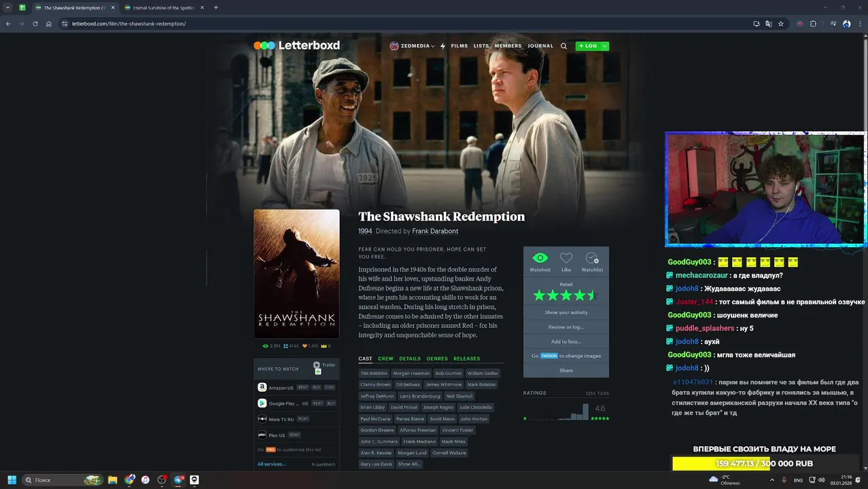Image resolution: width=868 pixels, height=489 pixels.
Task: Click Show your activity
Action: tap(566, 312)
